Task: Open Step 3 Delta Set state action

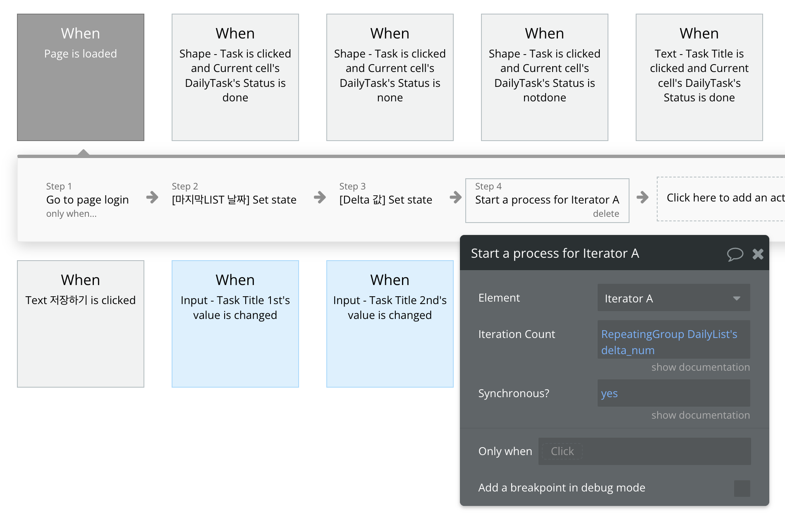Action: (385, 200)
